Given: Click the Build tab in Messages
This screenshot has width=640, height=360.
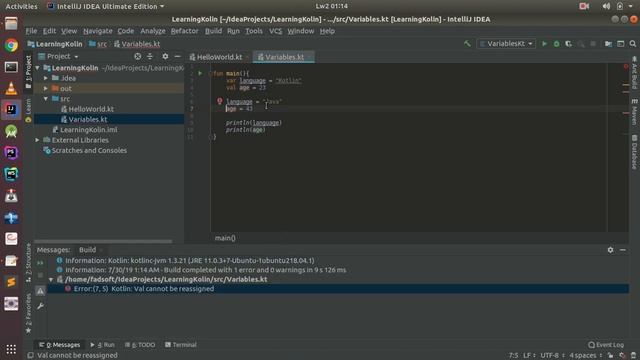Looking at the screenshot, I should [87, 250].
